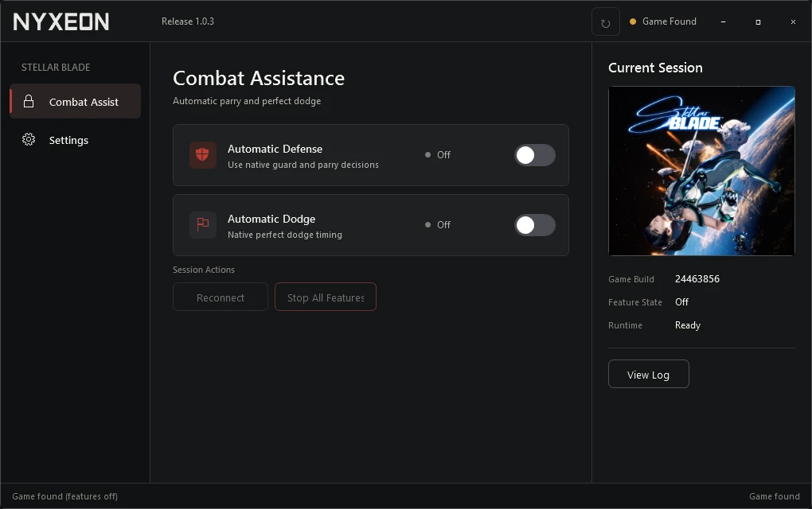The height and width of the screenshot is (509, 812).
Task: Click the Off status next to Automatic Defense
Action: 438,154
